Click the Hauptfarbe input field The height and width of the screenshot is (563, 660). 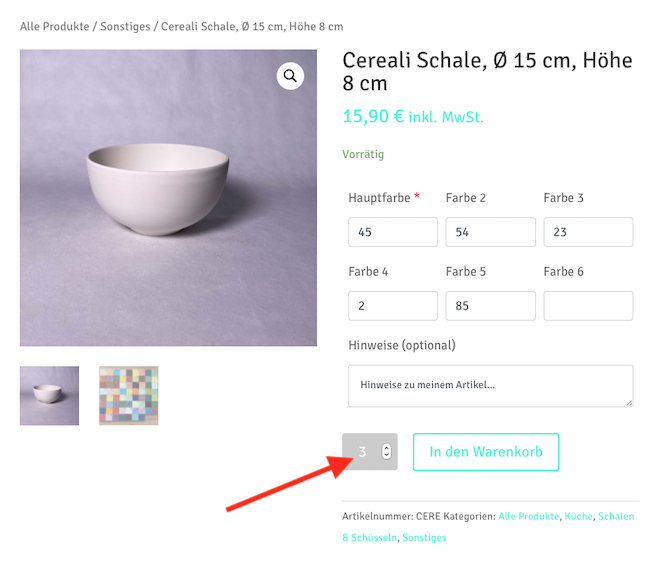392,232
